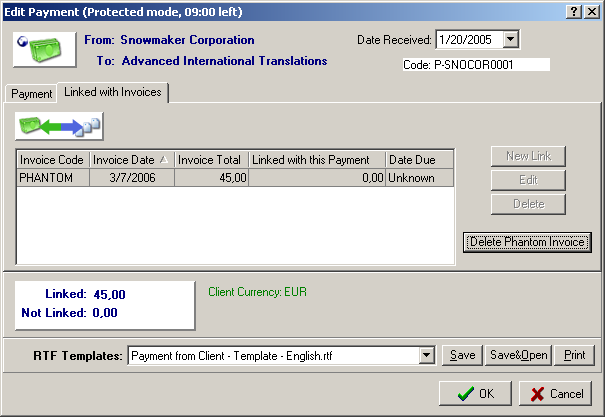Select the PHANTOM invoice code cell
The width and height of the screenshot is (605, 417).
pyautogui.click(x=53, y=178)
